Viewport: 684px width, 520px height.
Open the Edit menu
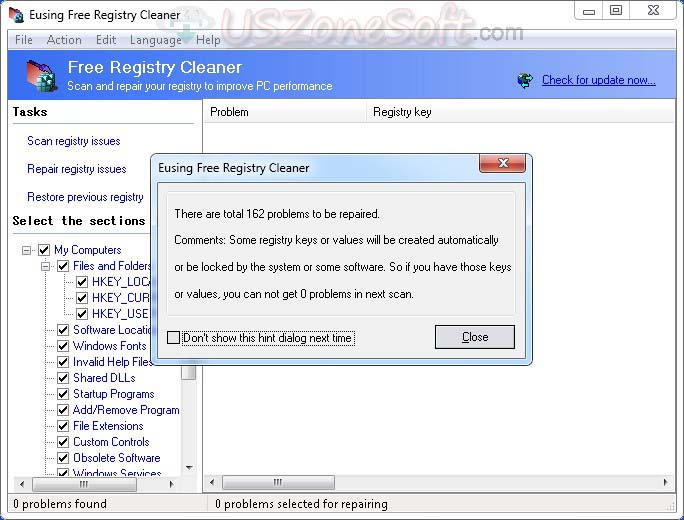click(106, 40)
